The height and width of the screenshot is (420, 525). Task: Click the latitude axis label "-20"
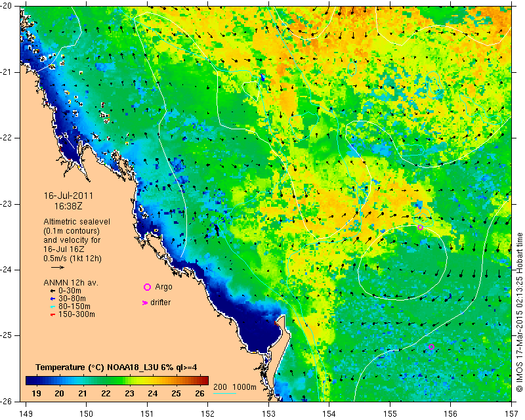6,6
